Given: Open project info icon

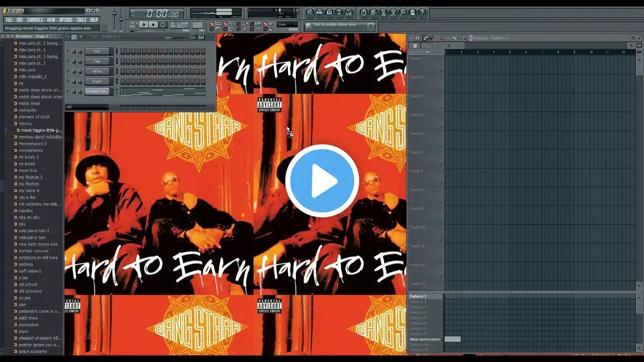Looking at the screenshot, I should pyautogui.click(x=413, y=13).
